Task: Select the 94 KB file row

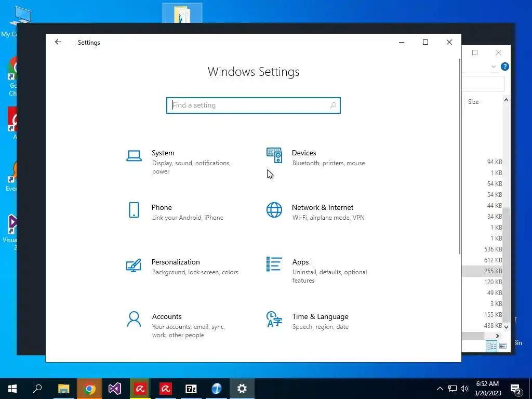Action: [x=482, y=162]
